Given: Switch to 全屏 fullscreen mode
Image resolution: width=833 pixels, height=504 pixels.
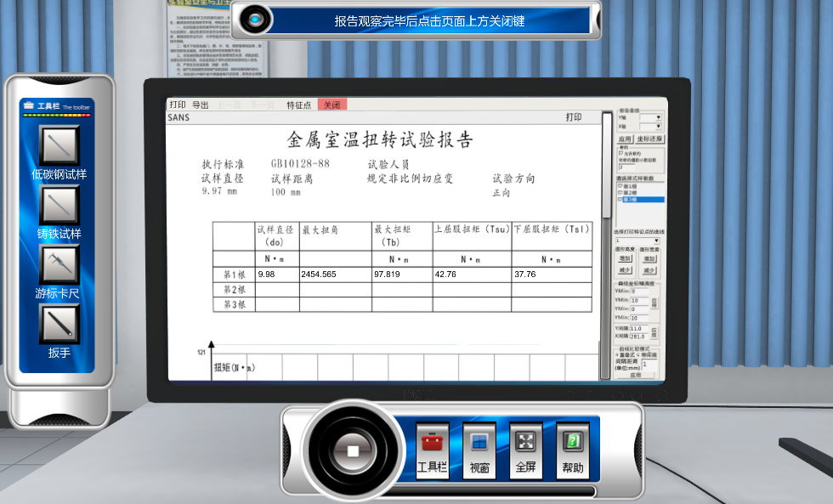Looking at the screenshot, I should (526, 443).
